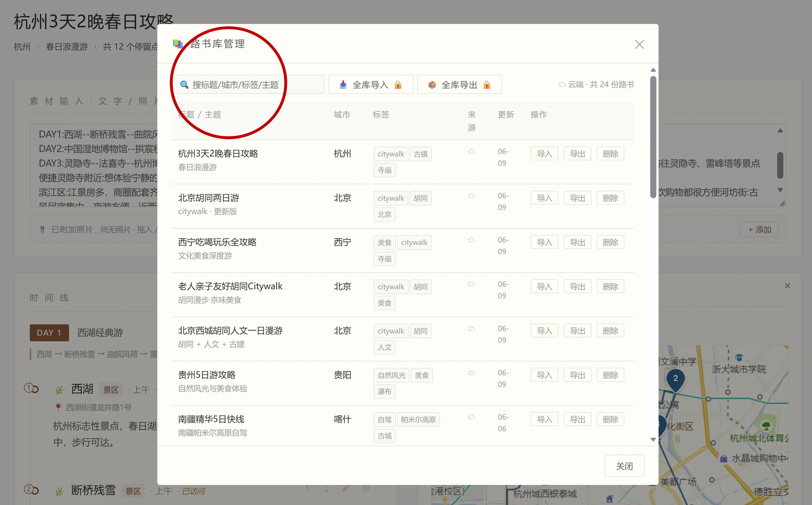The image size is (812, 505).
Task: Click cloud source icon in 南疆精华5日快线 row
Action: coord(471,417)
